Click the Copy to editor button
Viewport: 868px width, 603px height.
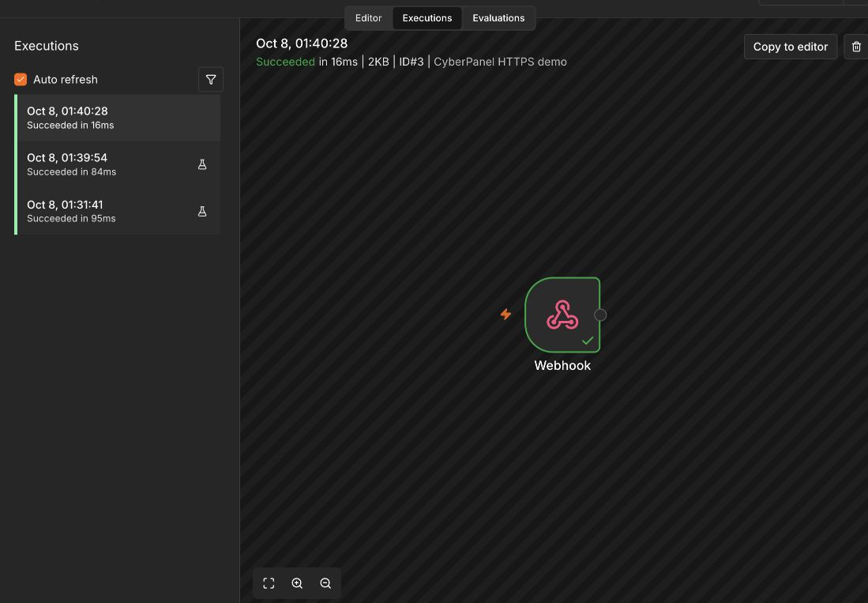coord(790,47)
